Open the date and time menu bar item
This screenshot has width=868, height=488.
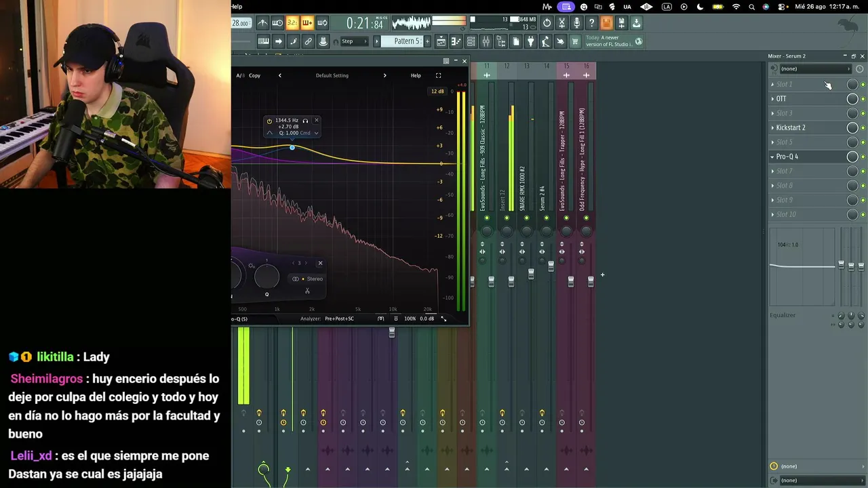(828, 7)
